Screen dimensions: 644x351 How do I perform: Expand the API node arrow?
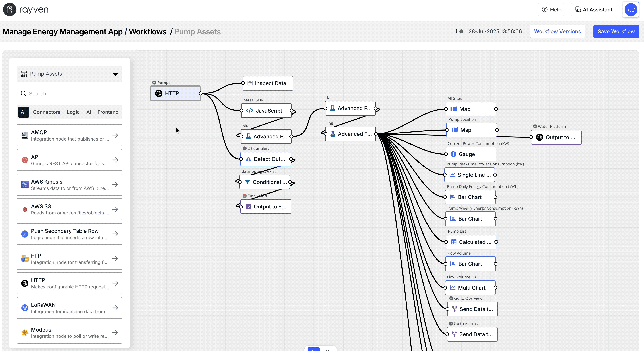(115, 160)
